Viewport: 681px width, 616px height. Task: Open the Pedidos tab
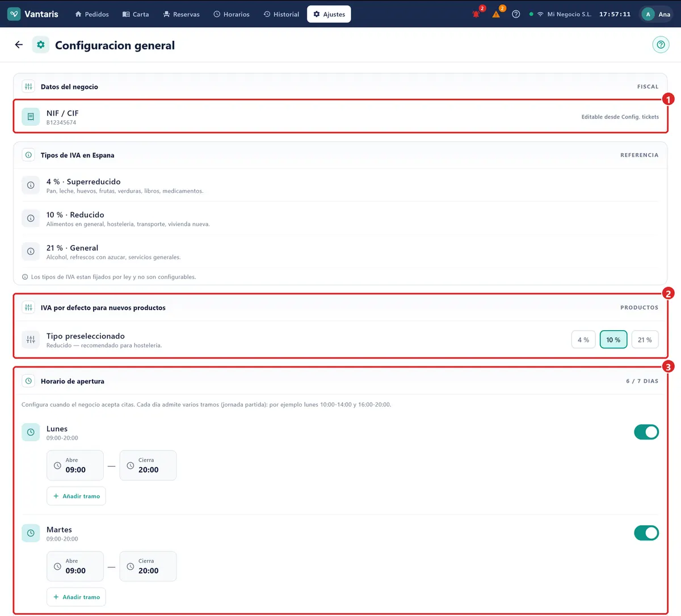[92, 14]
